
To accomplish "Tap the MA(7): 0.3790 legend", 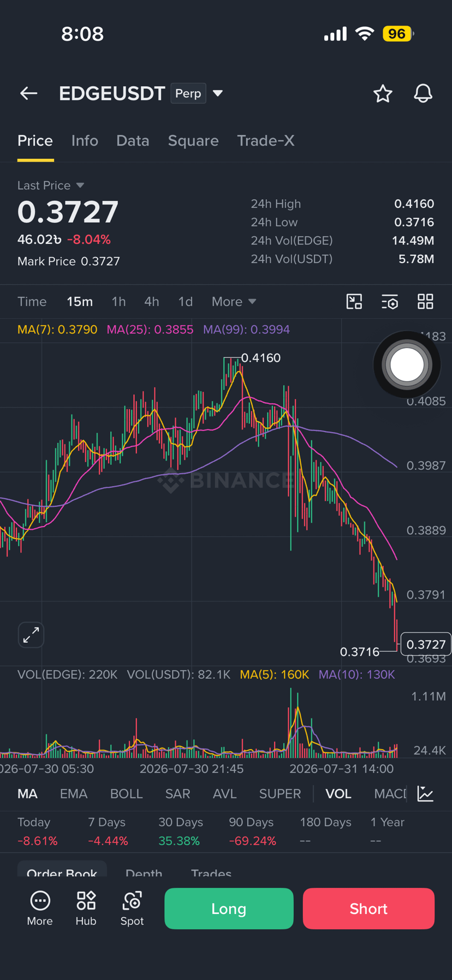I will 57,330.
